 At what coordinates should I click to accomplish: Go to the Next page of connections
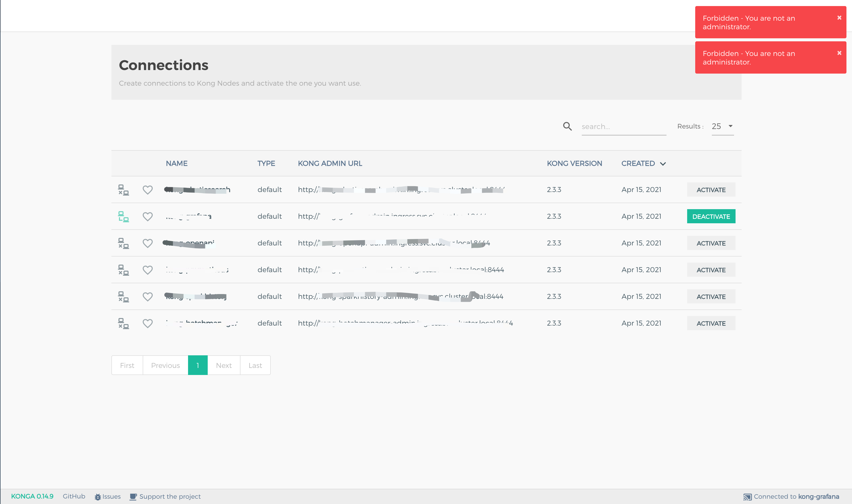click(x=224, y=365)
